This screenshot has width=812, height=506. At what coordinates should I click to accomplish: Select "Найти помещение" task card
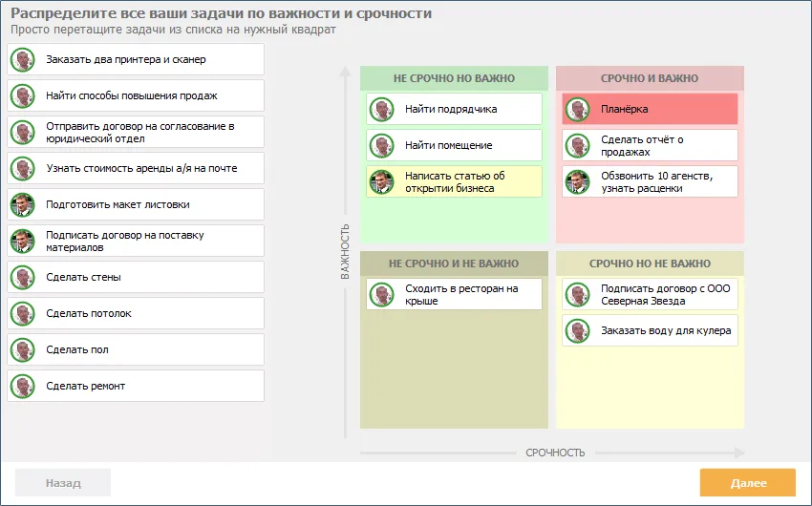point(454,145)
